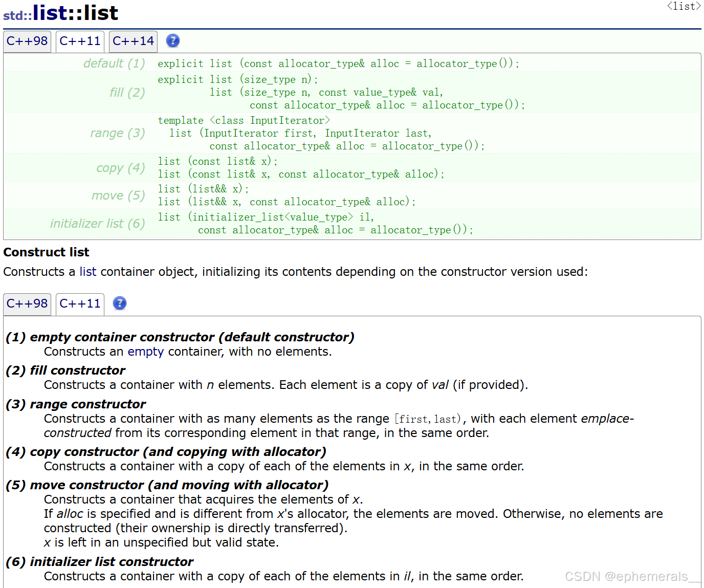Open the "list" link in the description sentence
Screen dimensions: 704x588
point(87,272)
